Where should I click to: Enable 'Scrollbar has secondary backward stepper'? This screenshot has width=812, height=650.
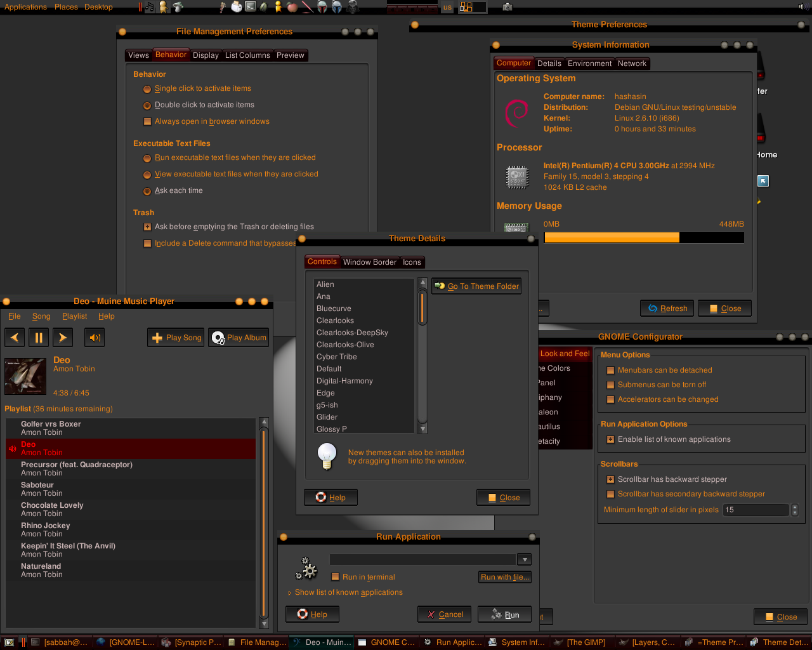tap(686, 494)
